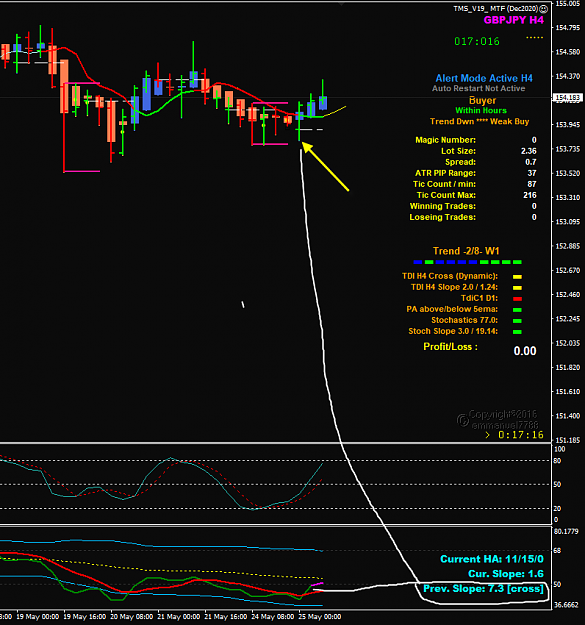This screenshot has width=585, height=625.
Task: Click the Cur. Slope: 1.6 readout
Action: tap(506, 574)
